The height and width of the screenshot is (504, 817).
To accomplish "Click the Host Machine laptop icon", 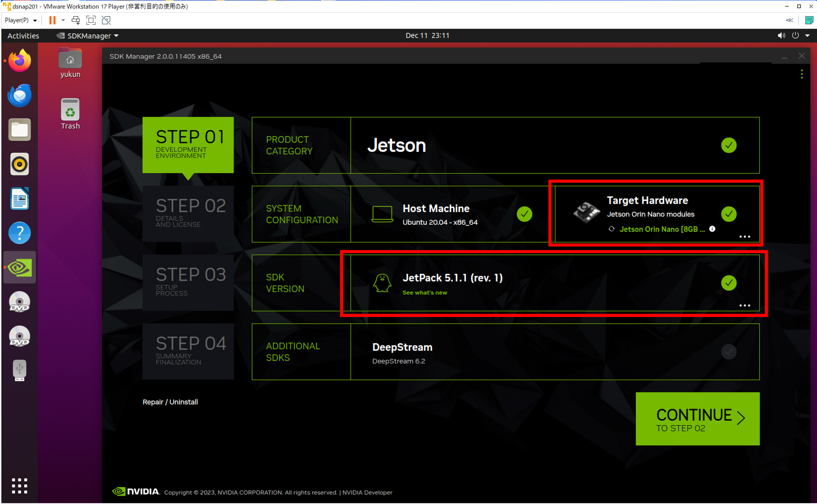I will click(x=382, y=214).
